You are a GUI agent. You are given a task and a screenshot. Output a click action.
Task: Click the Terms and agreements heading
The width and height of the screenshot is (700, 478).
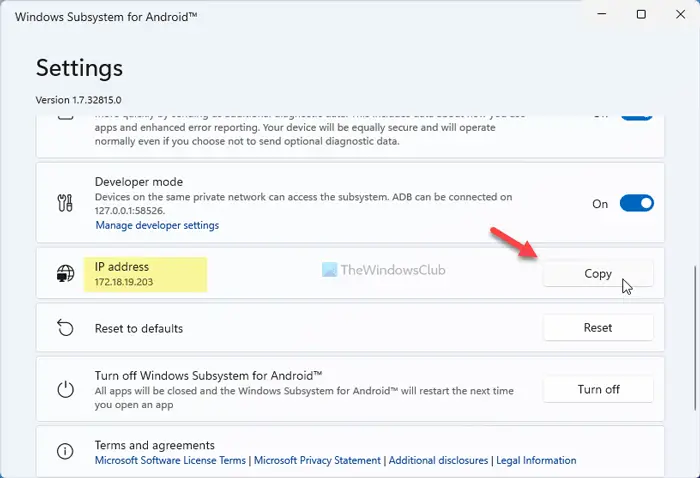click(154, 445)
